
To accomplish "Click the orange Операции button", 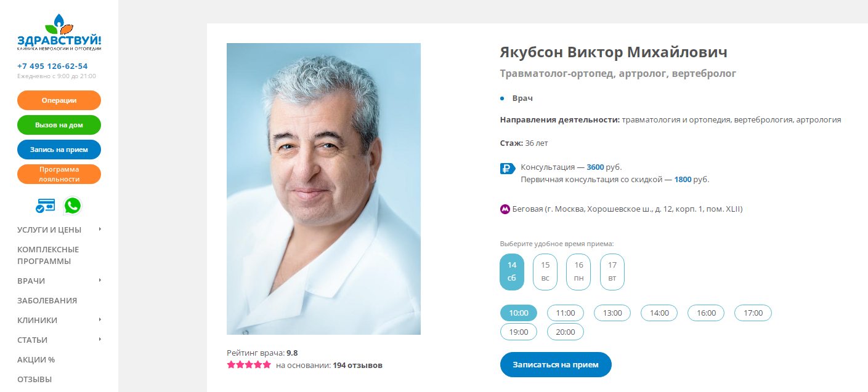I will (59, 100).
